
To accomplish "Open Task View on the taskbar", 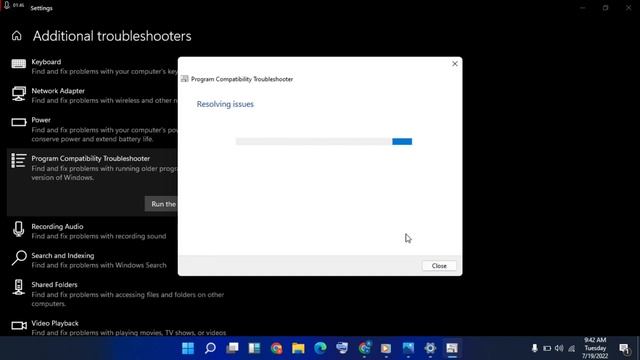I will coord(232,348).
